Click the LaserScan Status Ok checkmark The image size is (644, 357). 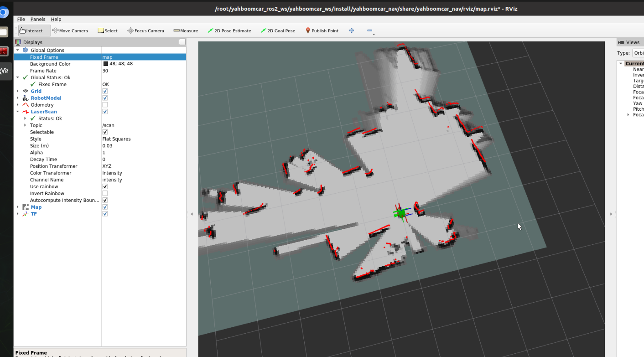coord(33,118)
